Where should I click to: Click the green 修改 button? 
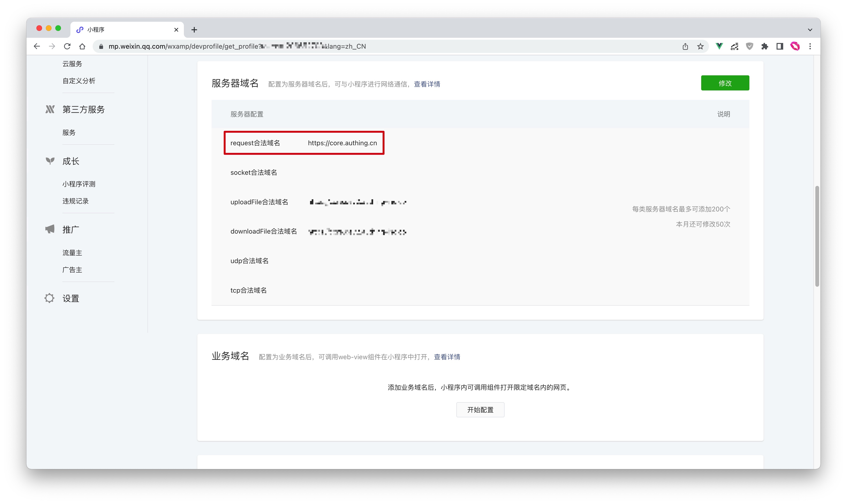click(725, 83)
